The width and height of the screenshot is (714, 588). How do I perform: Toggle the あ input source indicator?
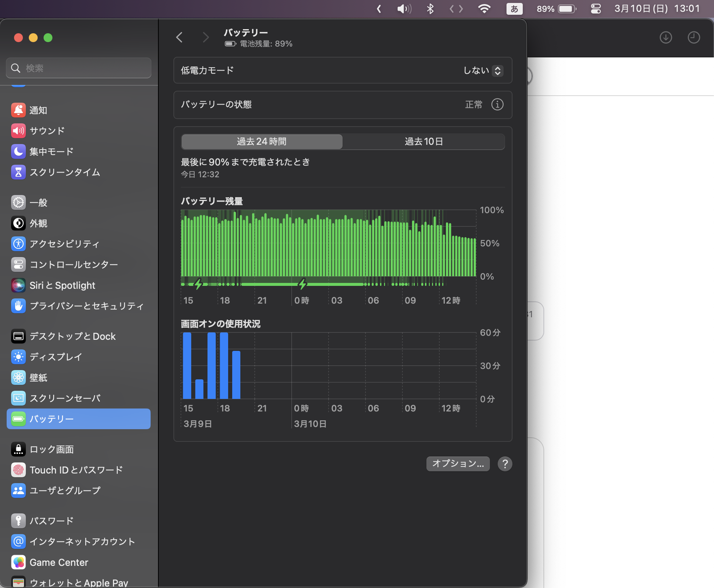pyautogui.click(x=514, y=8)
